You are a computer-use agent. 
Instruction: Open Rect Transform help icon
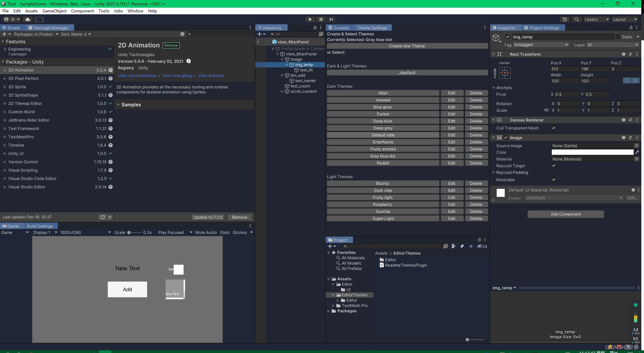[623, 54]
